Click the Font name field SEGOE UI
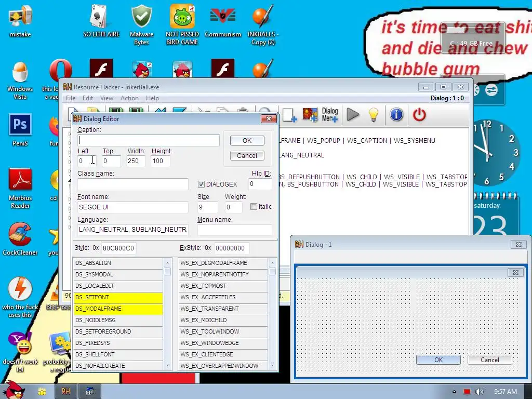 click(132, 207)
